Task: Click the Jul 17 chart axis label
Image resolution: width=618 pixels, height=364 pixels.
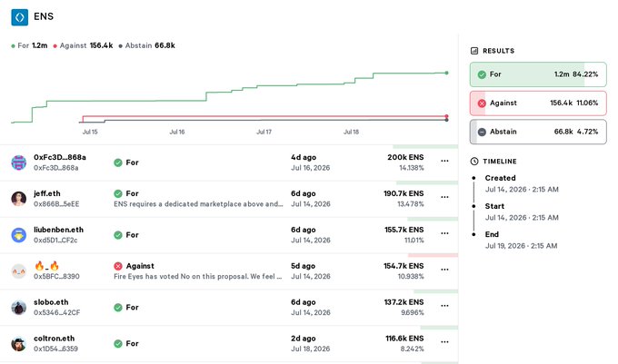Action: click(264, 132)
